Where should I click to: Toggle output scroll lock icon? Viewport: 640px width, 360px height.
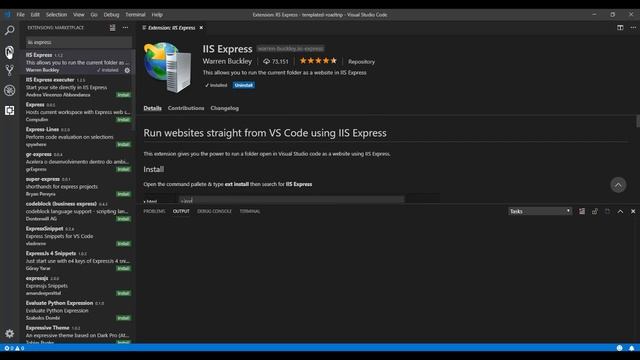595,211
